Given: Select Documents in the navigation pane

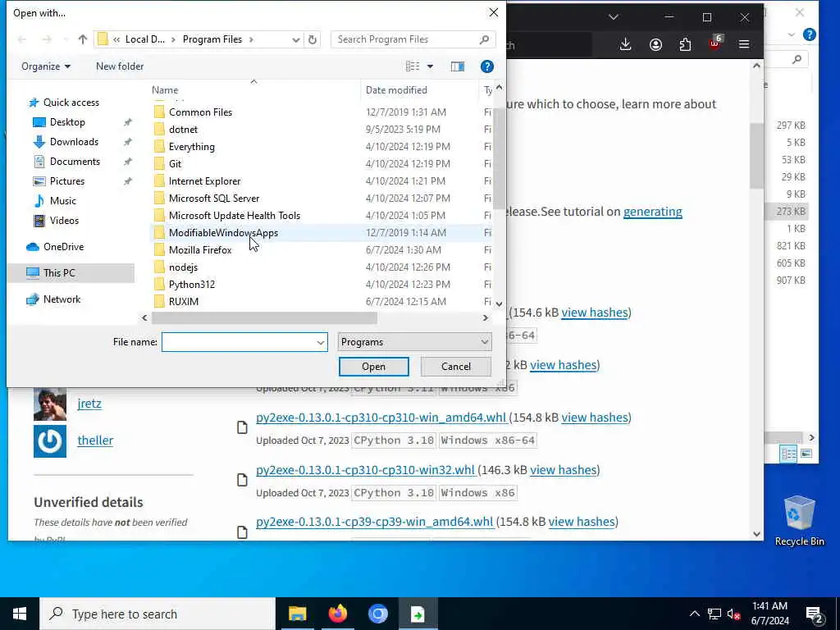Looking at the screenshot, I should click(75, 162).
